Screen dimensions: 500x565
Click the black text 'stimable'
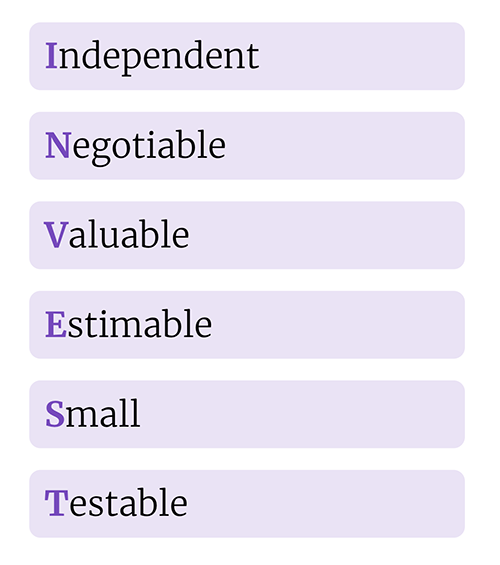pos(139,324)
